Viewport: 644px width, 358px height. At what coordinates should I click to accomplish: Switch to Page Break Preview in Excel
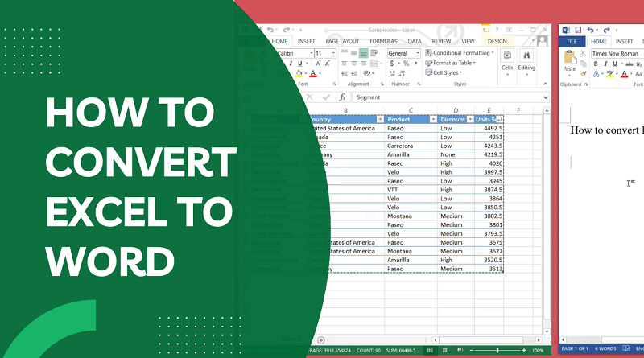[460, 350]
